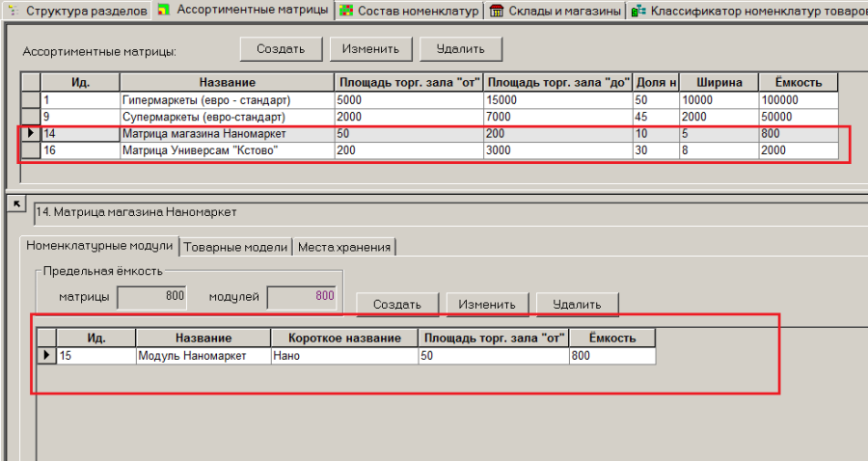Click cell '15000' in Гипермаркеты row
Image resolution: width=868 pixels, height=461 pixels.
[x=558, y=100]
